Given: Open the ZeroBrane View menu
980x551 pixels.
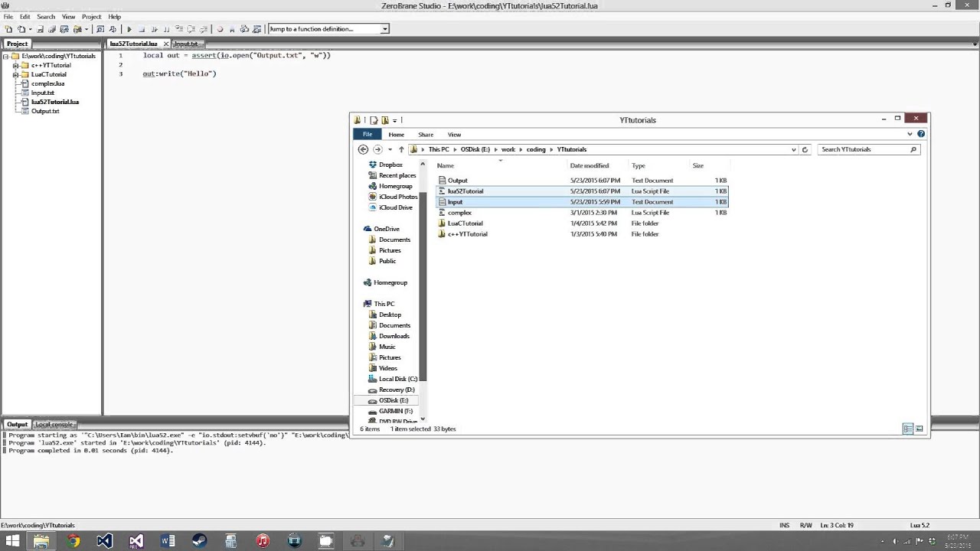Looking at the screenshot, I should tap(69, 16).
